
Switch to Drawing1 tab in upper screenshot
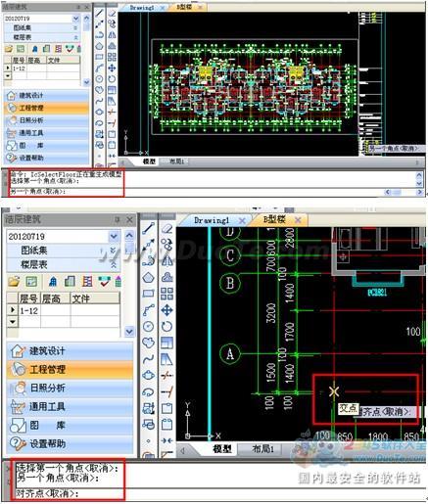click(x=142, y=7)
